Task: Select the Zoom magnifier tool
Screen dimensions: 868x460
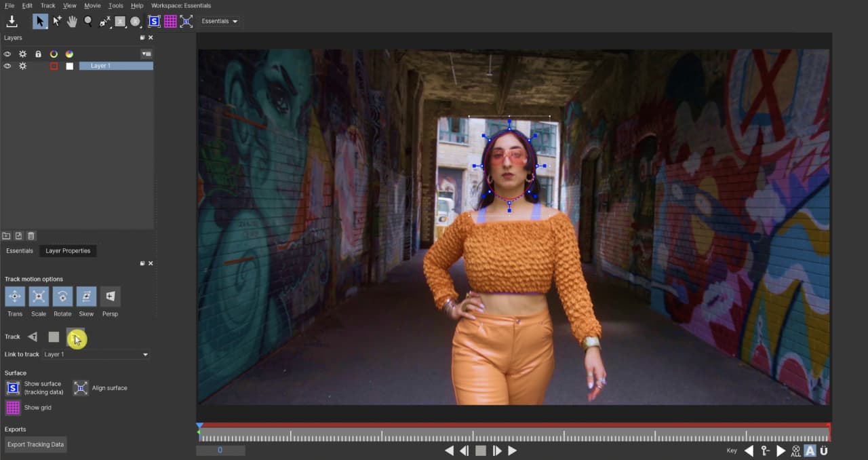Action: 88,21
